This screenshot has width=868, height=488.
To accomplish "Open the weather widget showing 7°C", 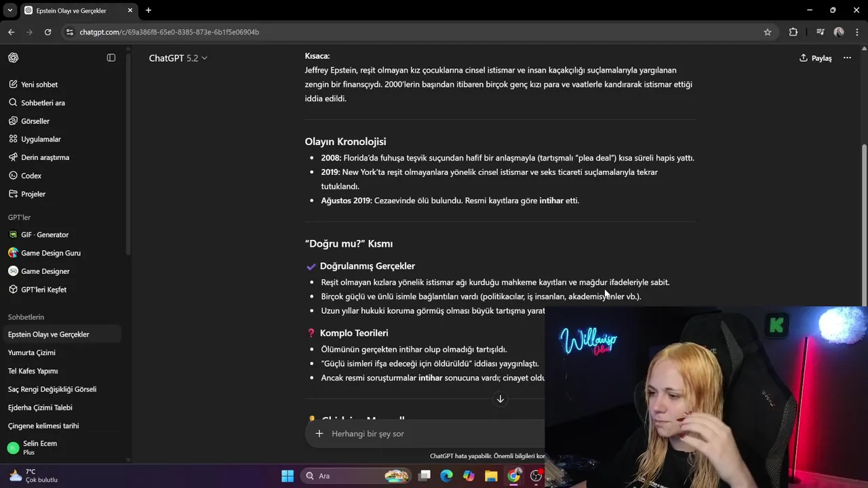I will click(x=34, y=476).
